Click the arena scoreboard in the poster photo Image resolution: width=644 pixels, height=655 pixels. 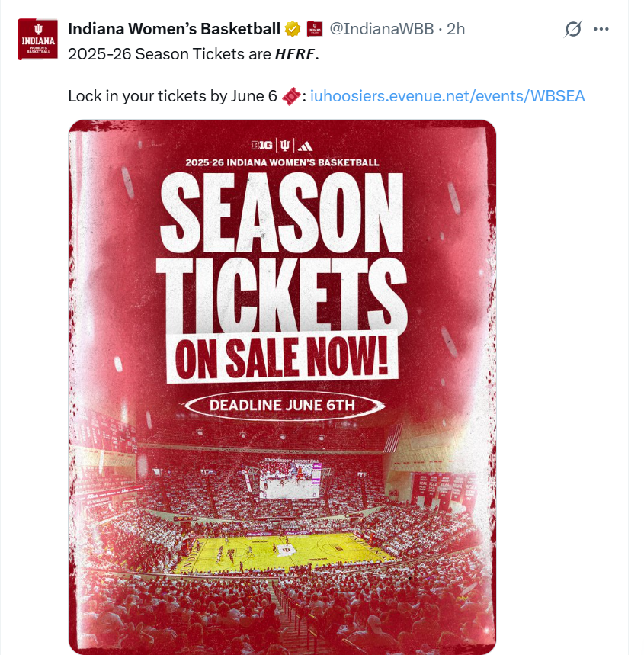[x=291, y=479]
